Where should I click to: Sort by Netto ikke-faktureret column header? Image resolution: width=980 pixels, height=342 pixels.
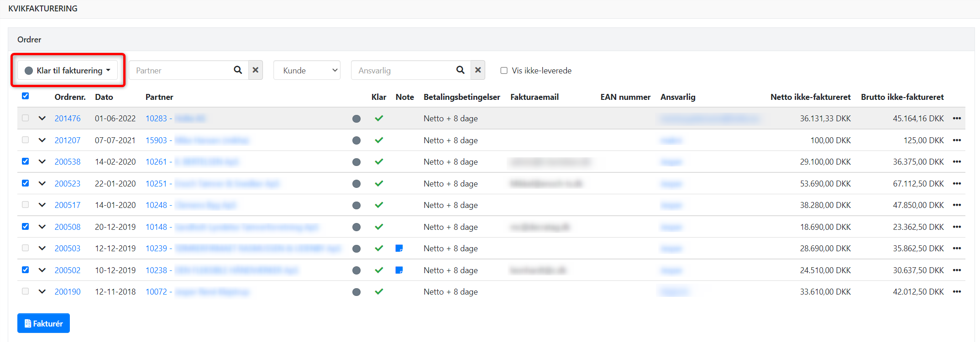pyautogui.click(x=810, y=97)
